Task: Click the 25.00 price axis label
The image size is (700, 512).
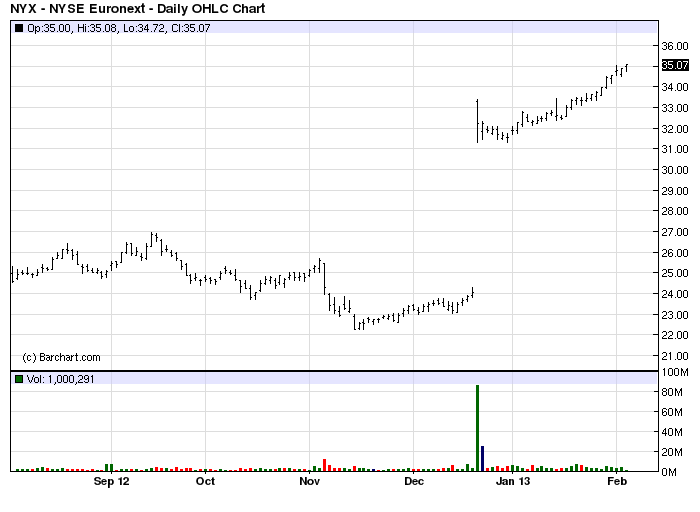Action: (675, 273)
